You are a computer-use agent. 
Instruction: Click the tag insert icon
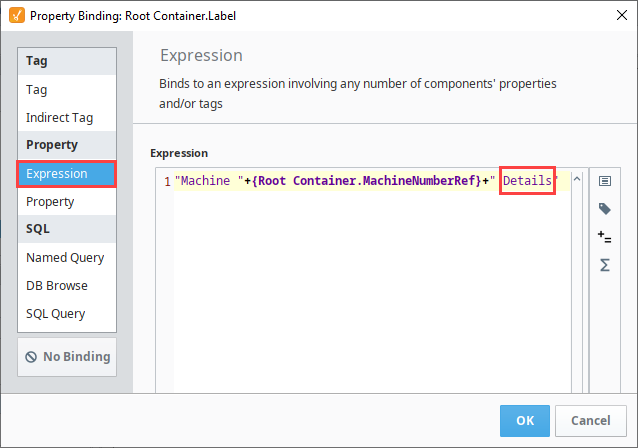605,209
